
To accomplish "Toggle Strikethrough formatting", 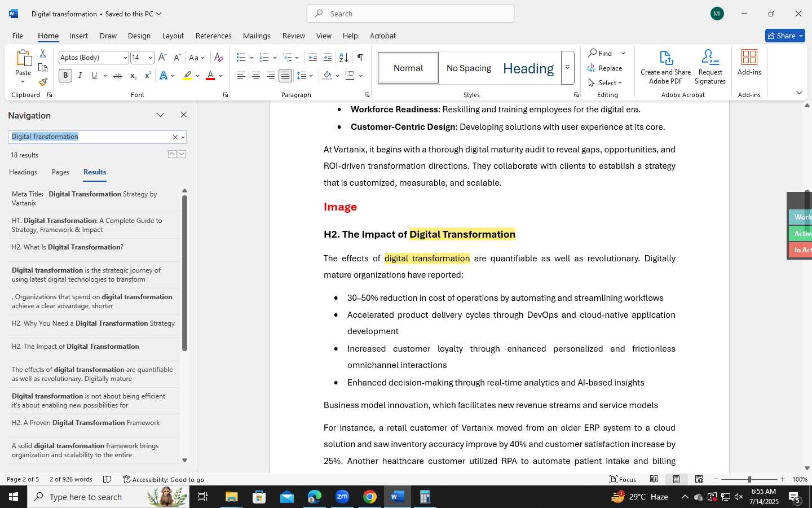I will [x=118, y=76].
